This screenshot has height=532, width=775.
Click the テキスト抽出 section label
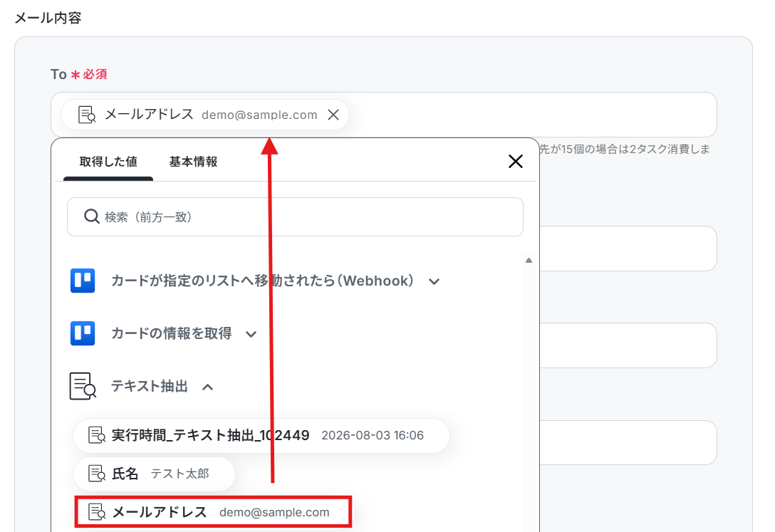(x=150, y=386)
